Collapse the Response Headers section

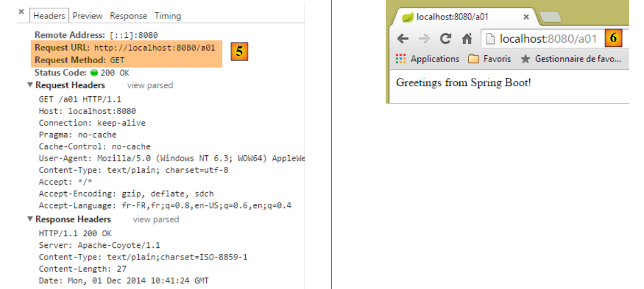(x=31, y=220)
